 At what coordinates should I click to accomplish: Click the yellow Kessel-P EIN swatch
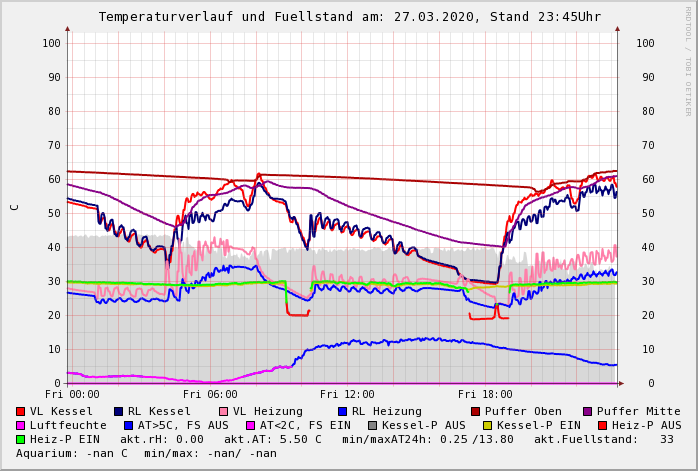[x=488, y=425]
